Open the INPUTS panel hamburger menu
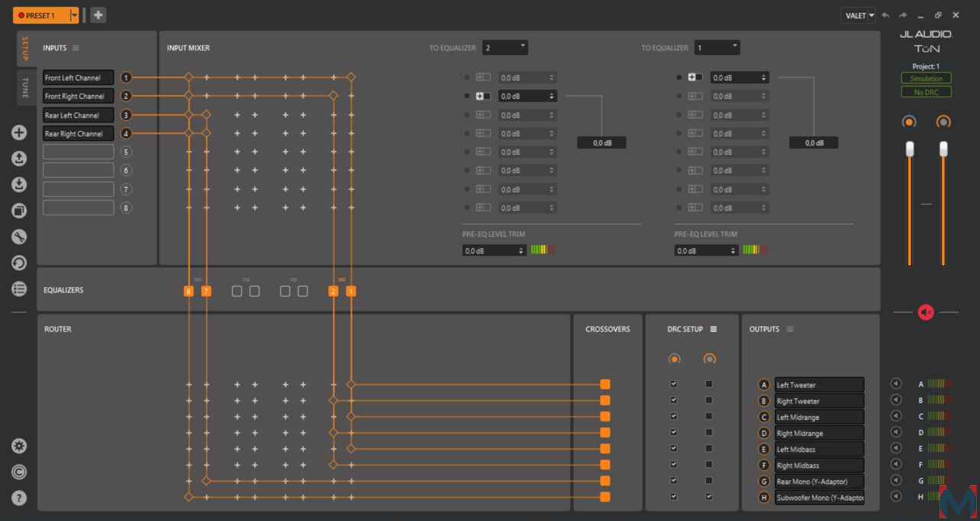980x521 pixels. coord(76,48)
